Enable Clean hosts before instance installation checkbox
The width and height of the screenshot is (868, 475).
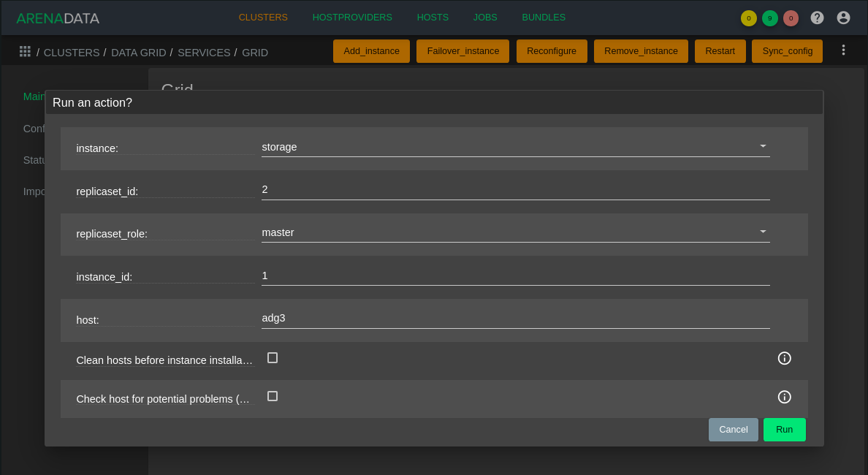[x=273, y=357]
